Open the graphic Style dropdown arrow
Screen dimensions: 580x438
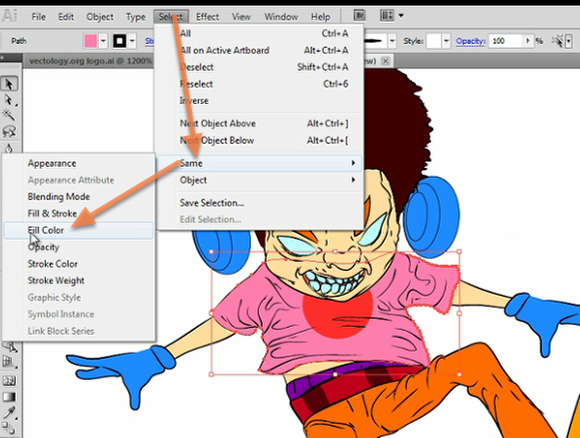[x=446, y=41]
